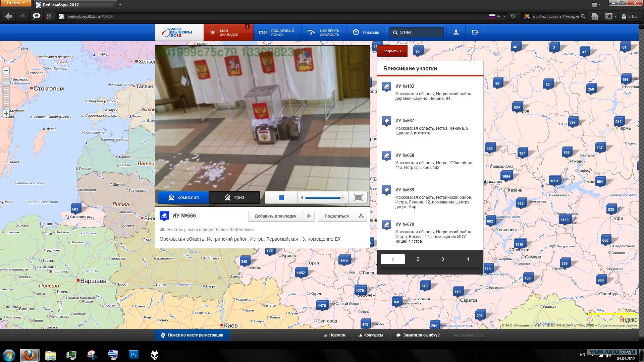Open the Конкурсы contests link
The image size is (644, 362).
click(371, 335)
